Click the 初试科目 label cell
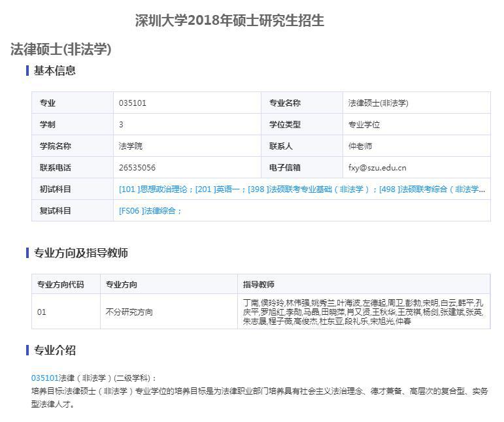504x422 pixels. [73, 189]
